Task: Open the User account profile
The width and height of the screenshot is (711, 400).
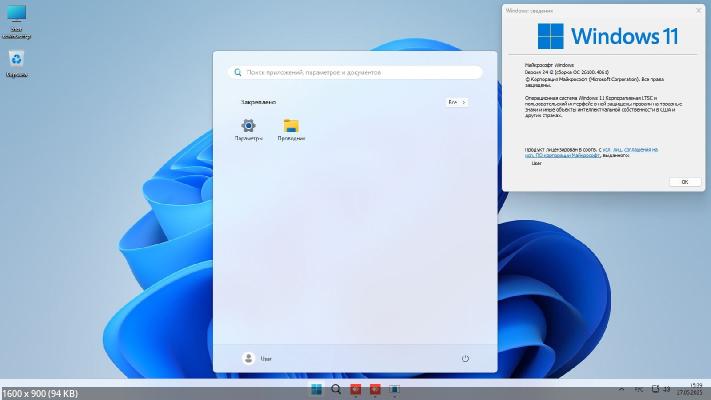Action: 257,358
